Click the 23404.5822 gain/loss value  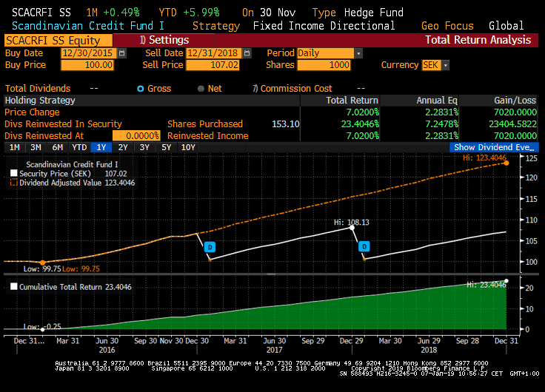tap(512, 124)
